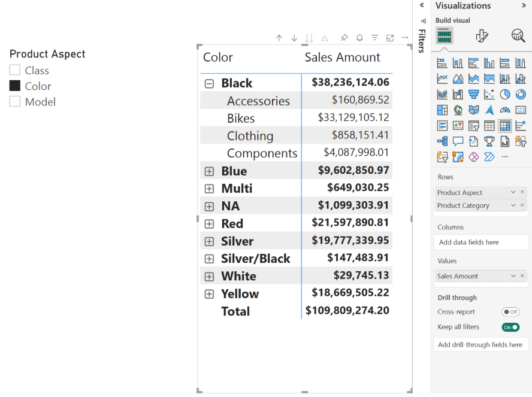Choose the filled map visual
The height and width of the screenshot is (397, 532).
474,110
